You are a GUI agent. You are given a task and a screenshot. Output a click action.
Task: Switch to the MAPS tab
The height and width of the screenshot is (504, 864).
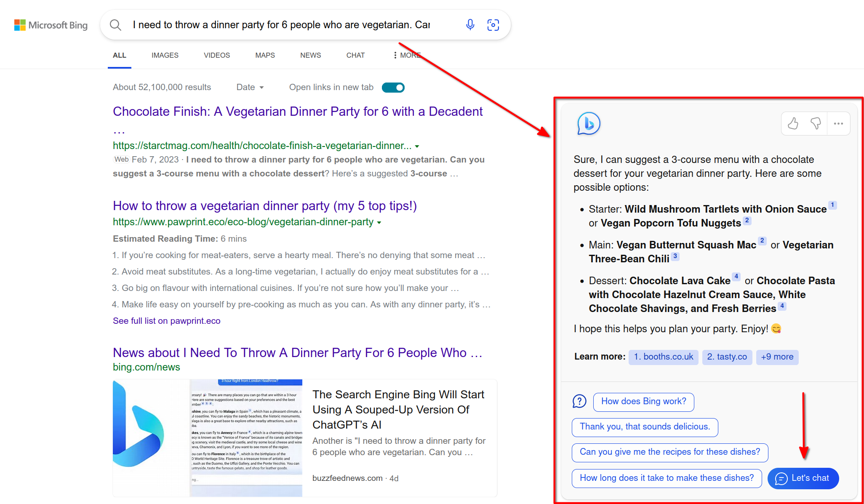point(265,55)
